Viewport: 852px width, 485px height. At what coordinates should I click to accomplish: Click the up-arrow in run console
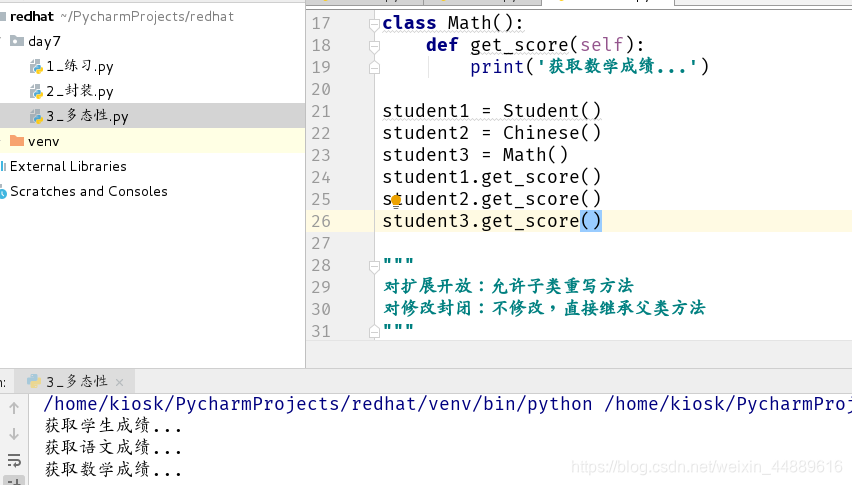(x=14, y=408)
